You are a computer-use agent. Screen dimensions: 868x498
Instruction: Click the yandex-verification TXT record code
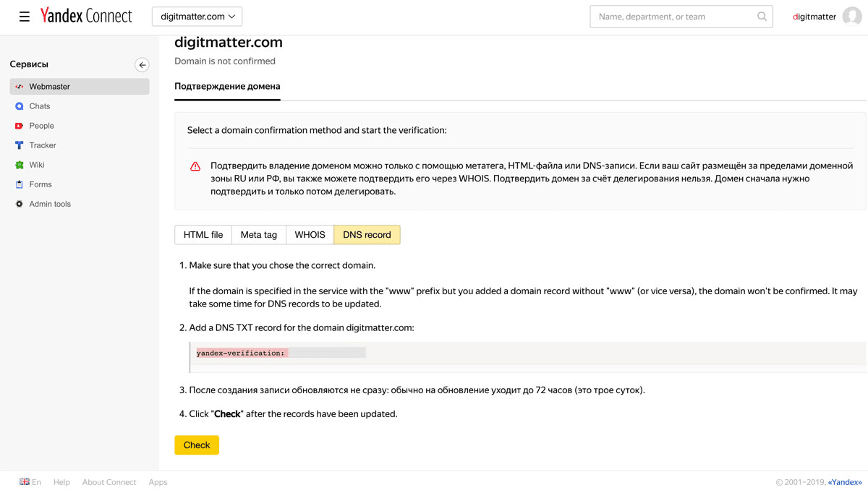point(281,353)
